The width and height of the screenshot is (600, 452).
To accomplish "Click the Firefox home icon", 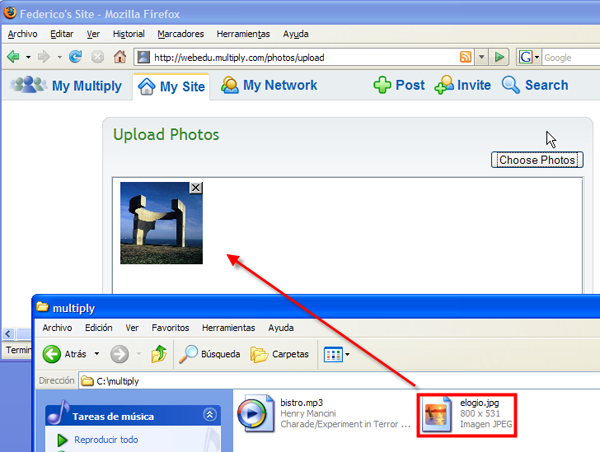I will pos(120,57).
